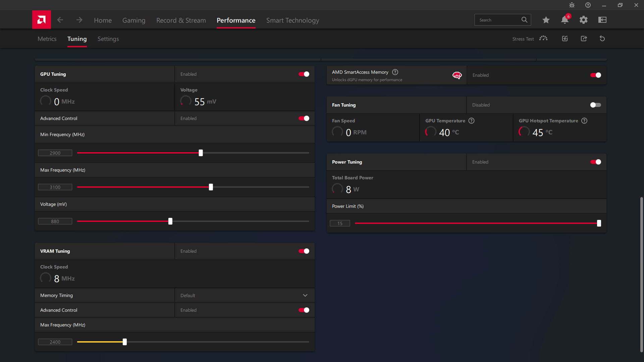The height and width of the screenshot is (362, 644).
Task: Toggle the Fan Tuning enable switch
Action: pos(595,105)
